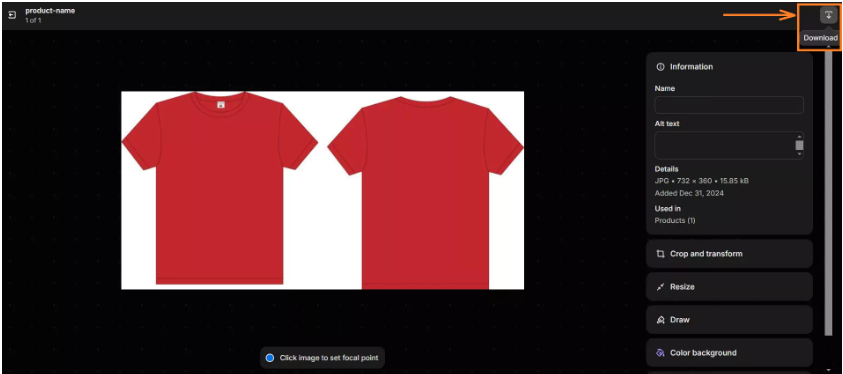Click the 'Used in' label

click(x=668, y=208)
